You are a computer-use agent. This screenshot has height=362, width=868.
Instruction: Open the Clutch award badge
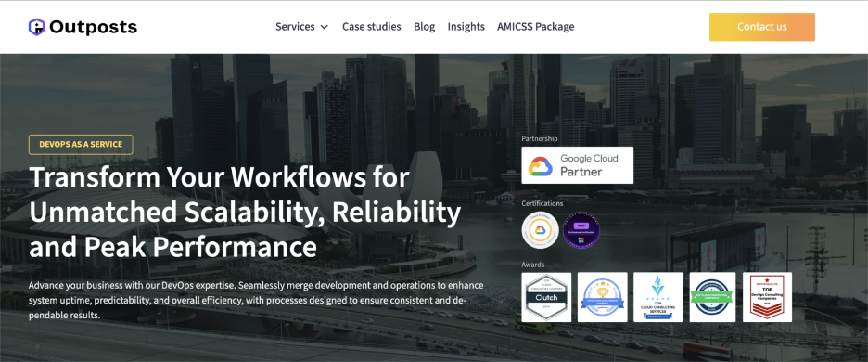pyautogui.click(x=546, y=297)
